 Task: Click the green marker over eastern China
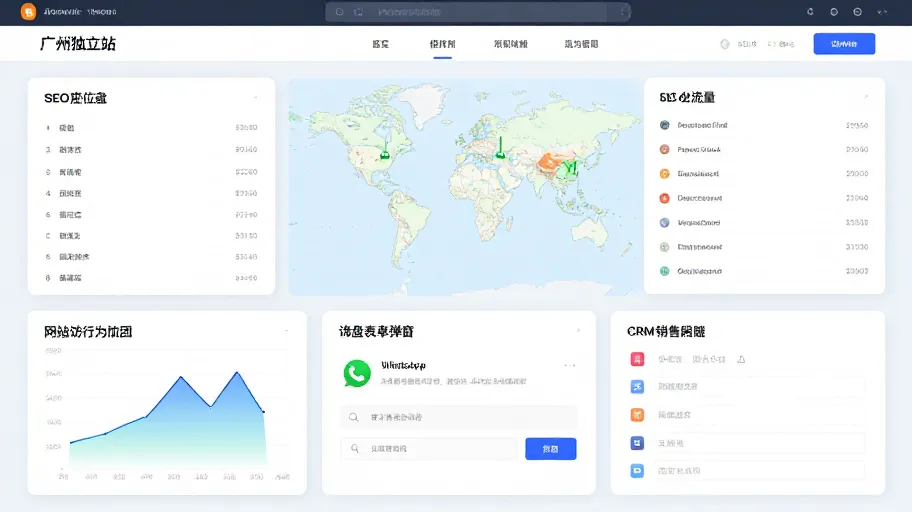point(571,168)
